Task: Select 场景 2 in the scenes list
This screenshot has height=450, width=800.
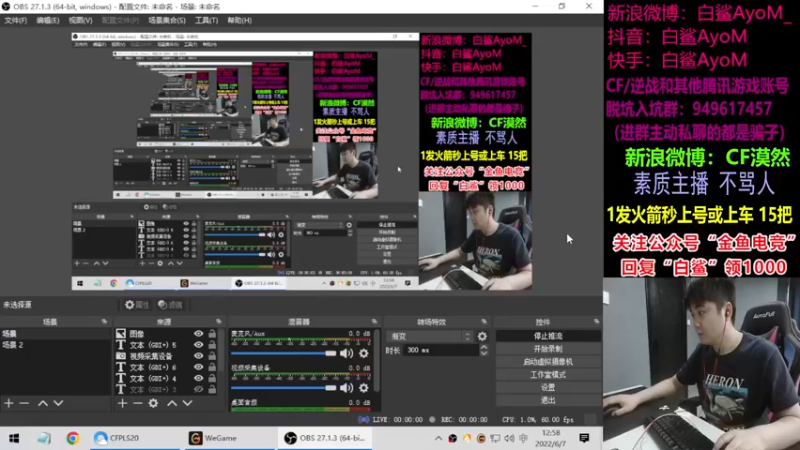Action: pos(55,345)
